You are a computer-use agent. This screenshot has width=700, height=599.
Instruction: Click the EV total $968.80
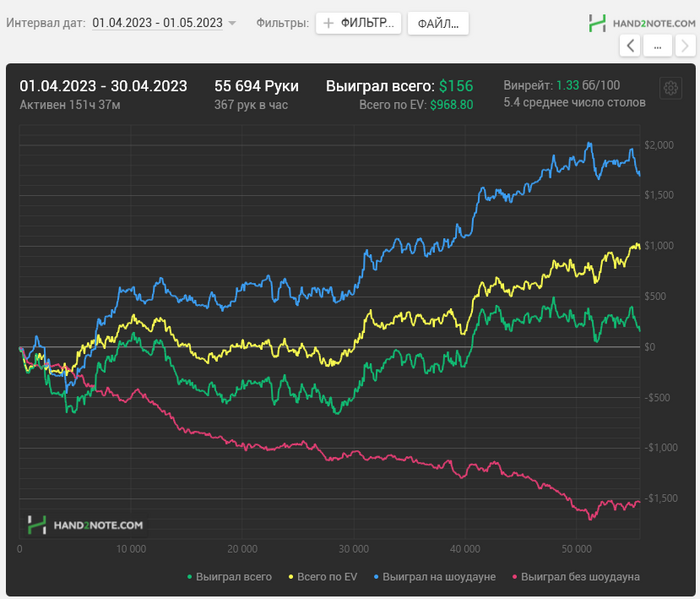451,105
